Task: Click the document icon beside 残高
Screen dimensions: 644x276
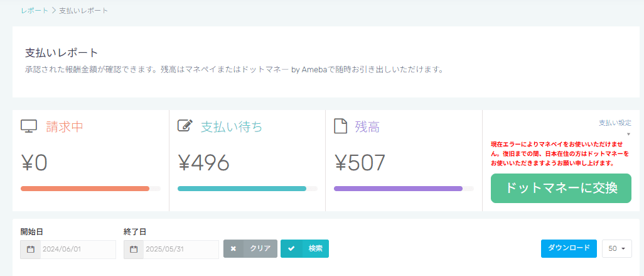Action: [340, 126]
